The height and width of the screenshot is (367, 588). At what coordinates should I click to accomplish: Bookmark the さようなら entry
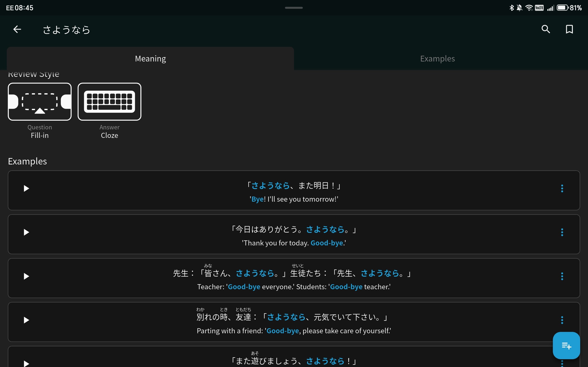pyautogui.click(x=569, y=29)
